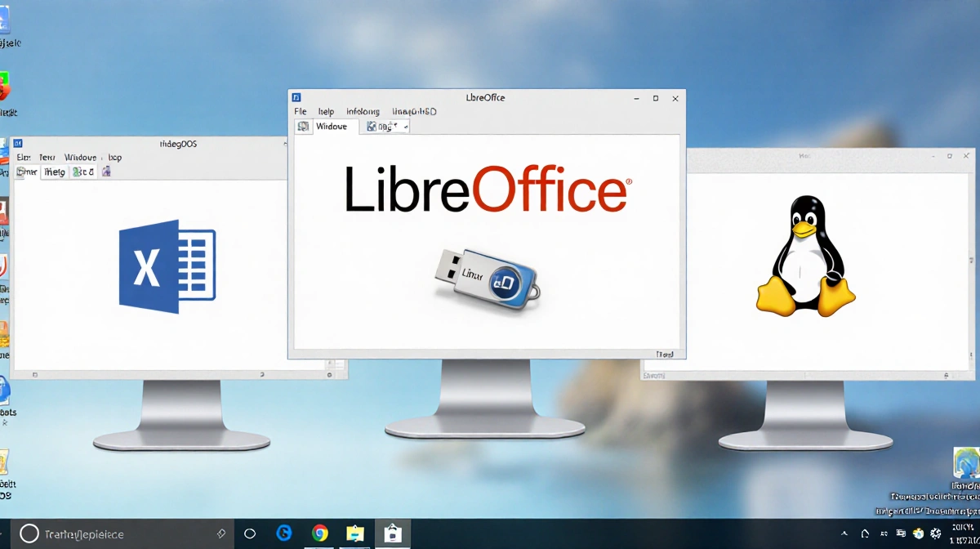Launch Microsoft Store from the taskbar
The height and width of the screenshot is (549, 980).
click(394, 533)
